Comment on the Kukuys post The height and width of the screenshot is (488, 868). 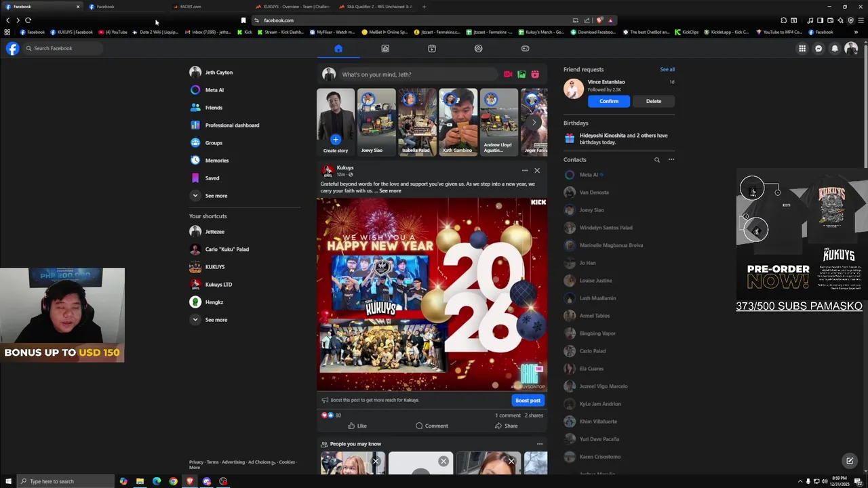pos(432,426)
